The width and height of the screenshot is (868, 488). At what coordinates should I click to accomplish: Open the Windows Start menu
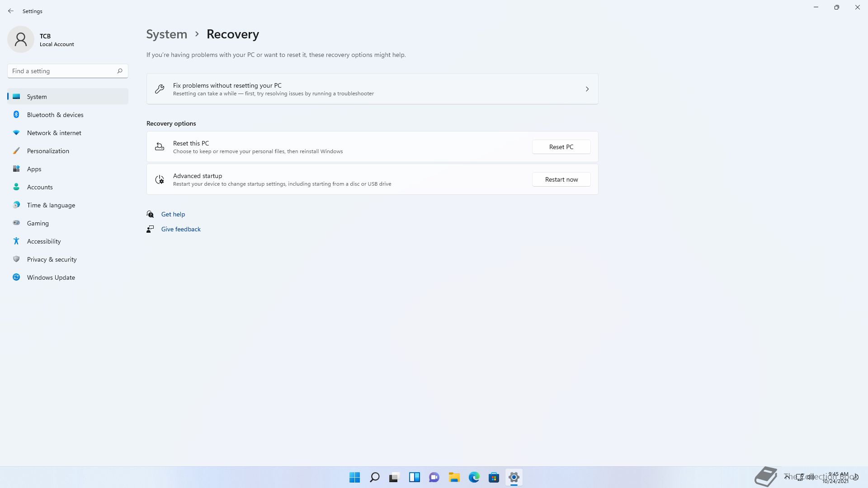tap(354, 477)
